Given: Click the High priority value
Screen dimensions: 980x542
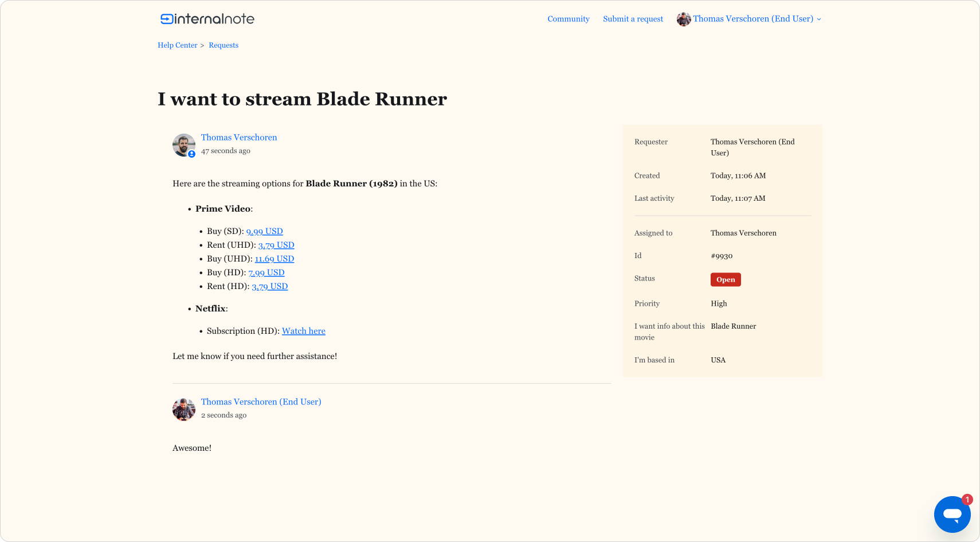Looking at the screenshot, I should (x=719, y=303).
